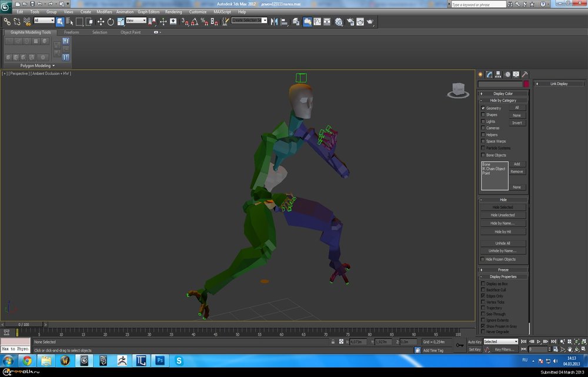588x377 pixels.
Task: Click the Selection Lock padlock icon
Action: click(333, 342)
